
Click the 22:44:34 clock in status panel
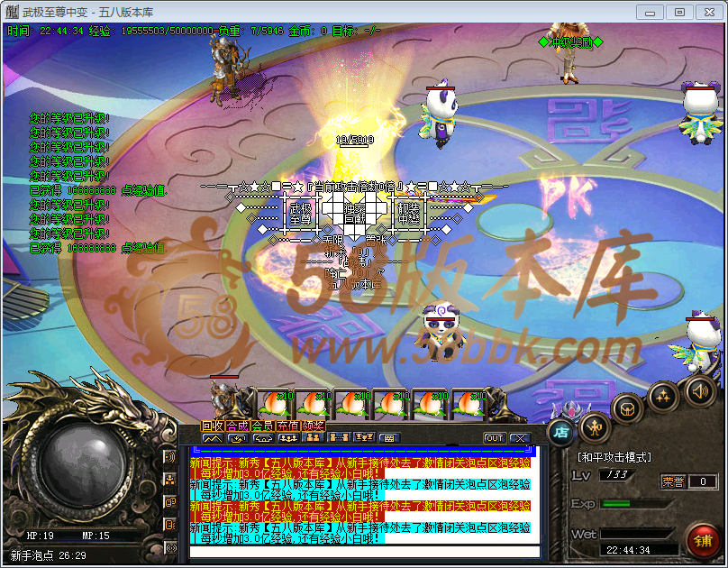click(628, 550)
